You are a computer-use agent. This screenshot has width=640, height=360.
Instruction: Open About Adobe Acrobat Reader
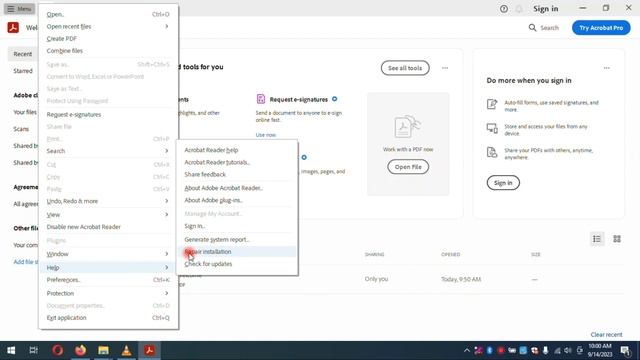pyautogui.click(x=237, y=188)
